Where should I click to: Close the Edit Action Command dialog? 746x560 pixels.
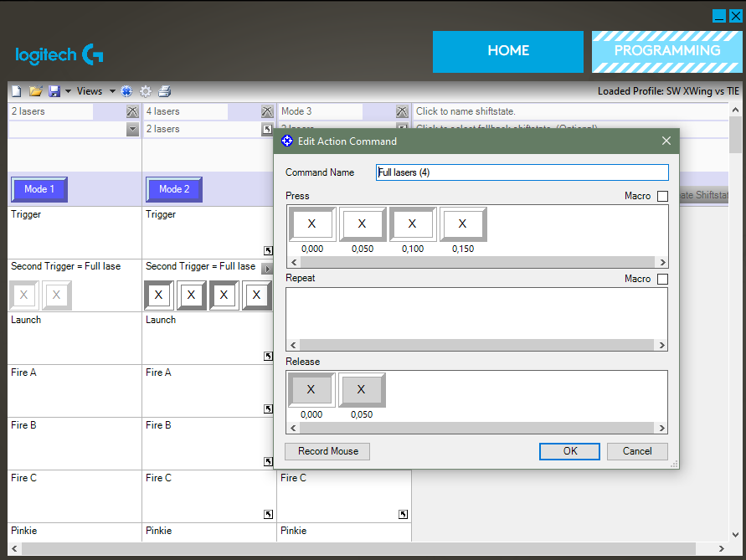coord(666,141)
